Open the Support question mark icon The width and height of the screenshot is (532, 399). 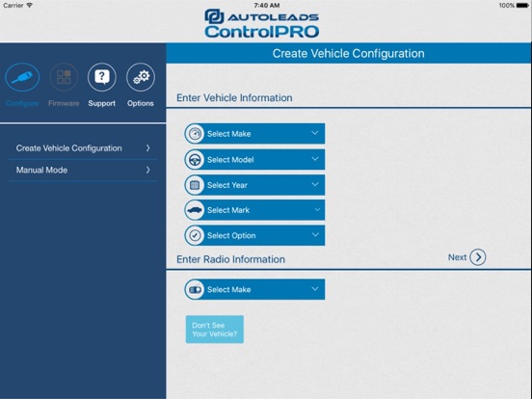[102, 77]
